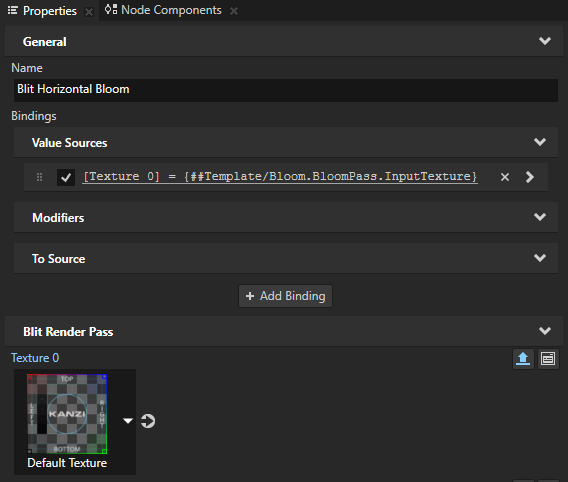Open the Node Components tab
The height and width of the screenshot is (482, 568).
(x=171, y=10)
